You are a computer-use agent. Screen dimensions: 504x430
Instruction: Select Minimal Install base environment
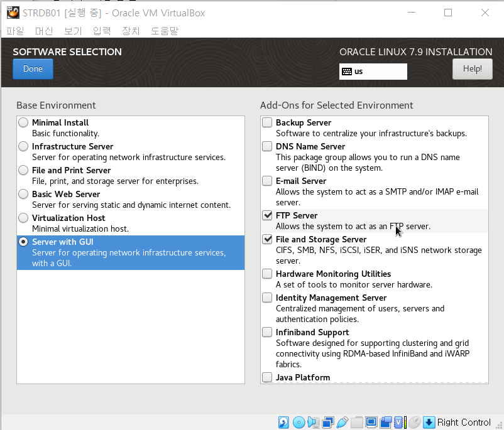23,122
